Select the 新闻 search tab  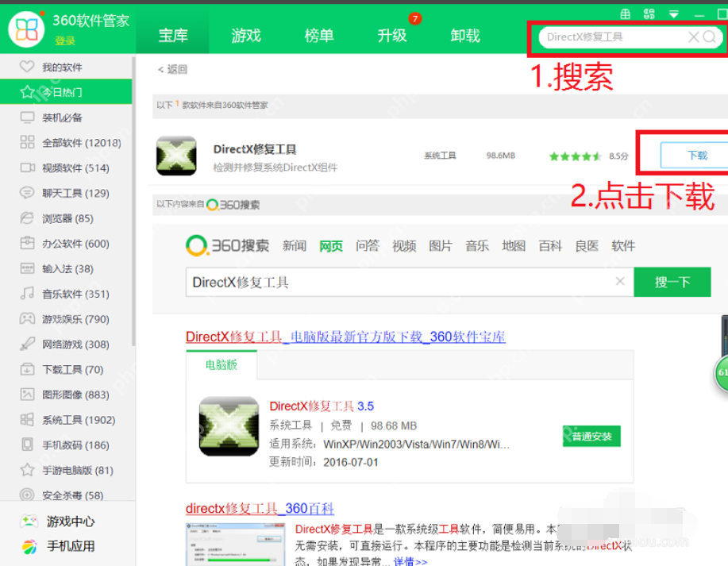pos(295,245)
